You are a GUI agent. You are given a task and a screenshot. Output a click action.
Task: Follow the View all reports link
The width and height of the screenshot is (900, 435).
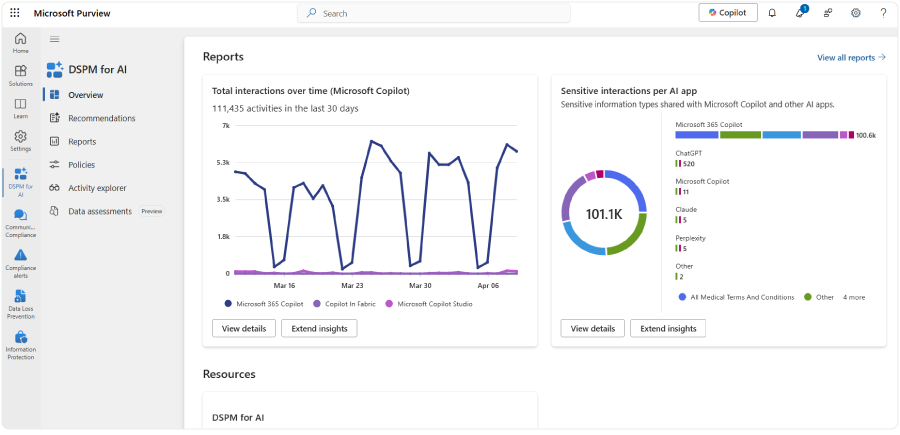point(851,57)
